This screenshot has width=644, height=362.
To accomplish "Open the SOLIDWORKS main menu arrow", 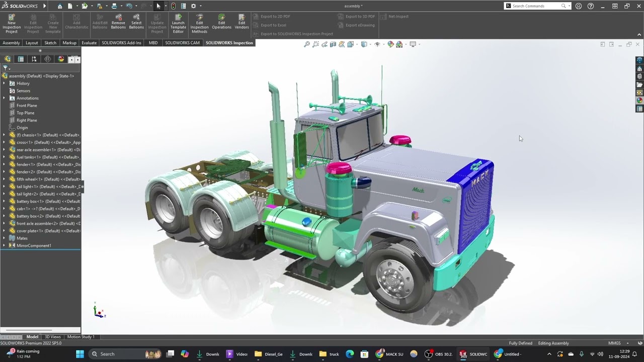I will [x=44, y=6].
